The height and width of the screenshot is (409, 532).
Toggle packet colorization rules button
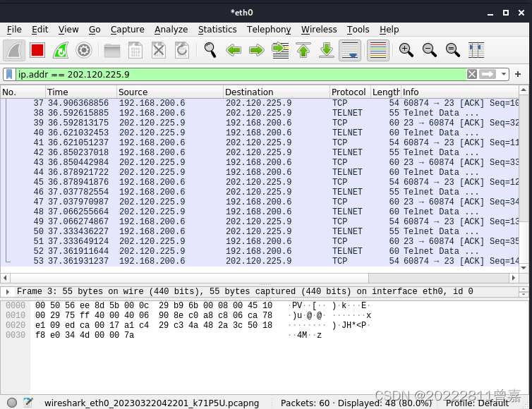[378, 50]
